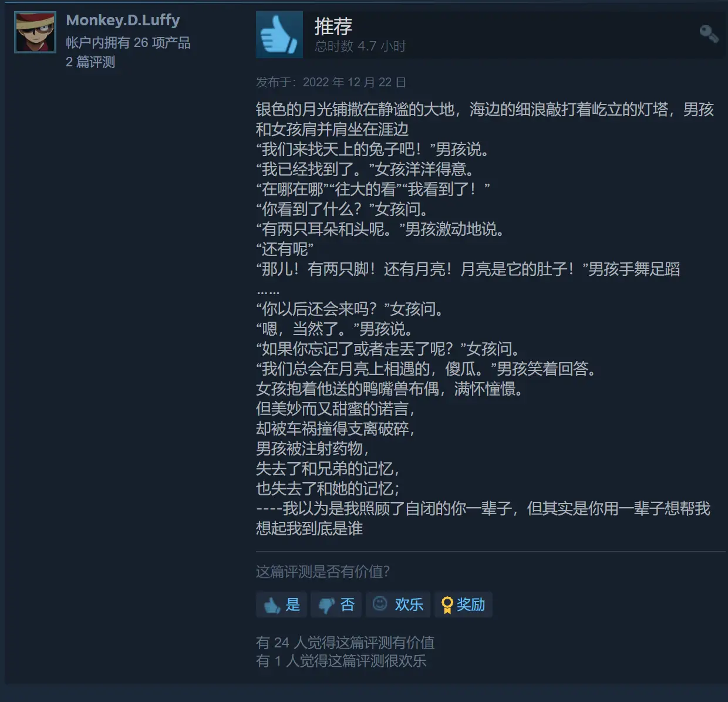
Task: Click the thumbs-up icon in 是 button
Action: pos(271,605)
